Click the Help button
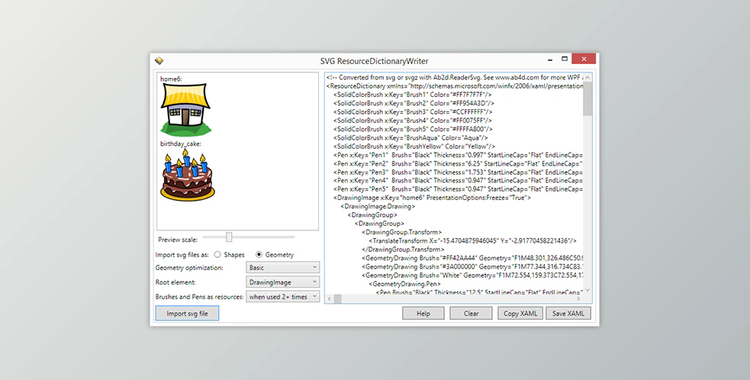The image size is (750, 380). pyautogui.click(x=423, y=313)
